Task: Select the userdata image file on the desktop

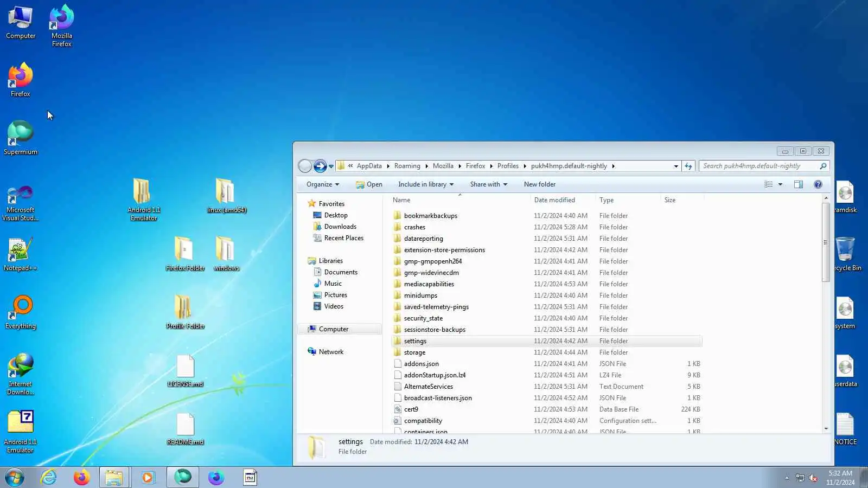Action: 845,370
